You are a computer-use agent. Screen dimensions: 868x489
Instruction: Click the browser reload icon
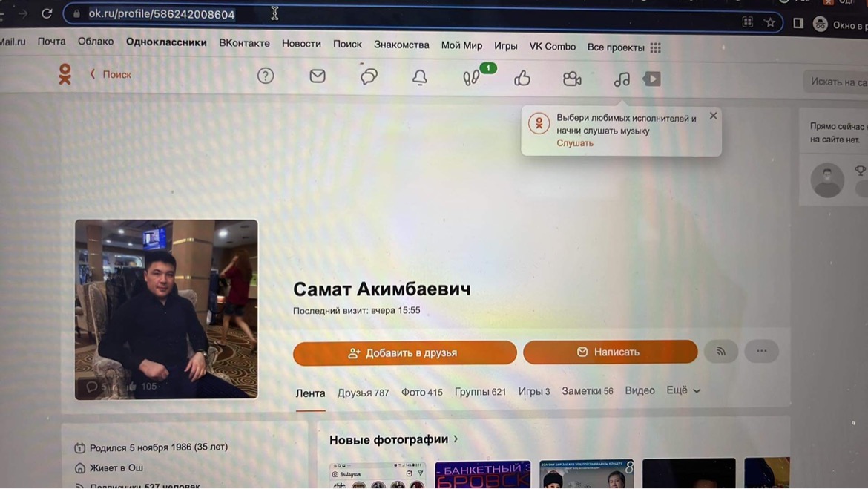[47, 13]
